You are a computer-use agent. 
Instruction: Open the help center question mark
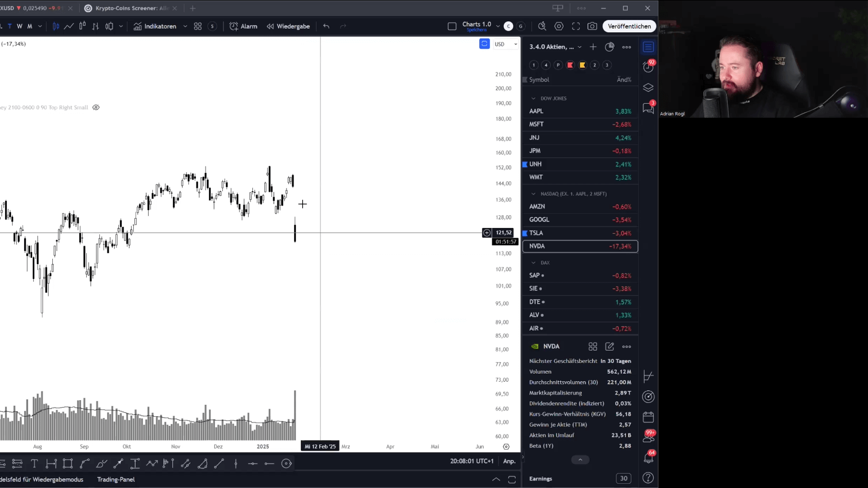pyautogui.click(x=649, y=478)
